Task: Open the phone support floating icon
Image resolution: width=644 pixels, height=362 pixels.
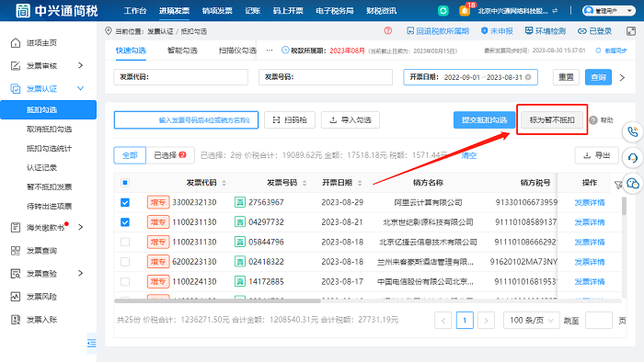Action: [633, 132]
